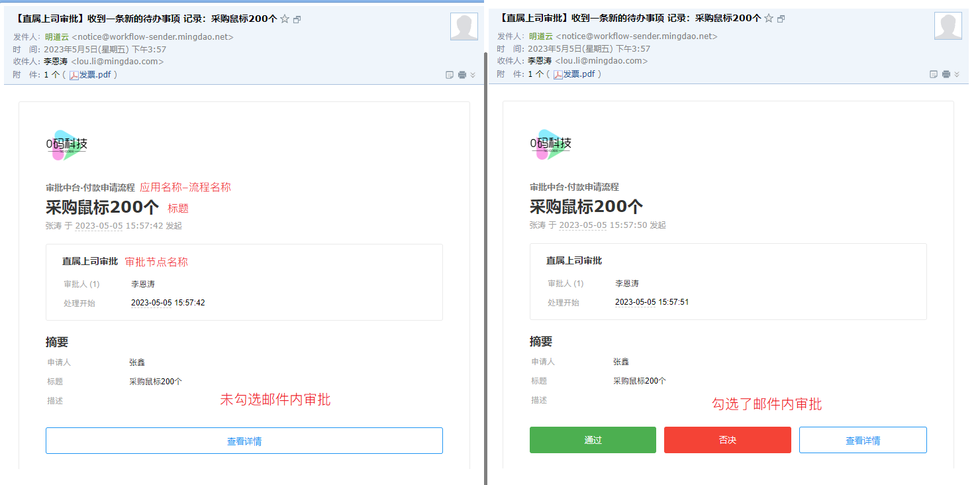
Task: Click the 0码科技 logo in left email
Action: coord(67,144)
